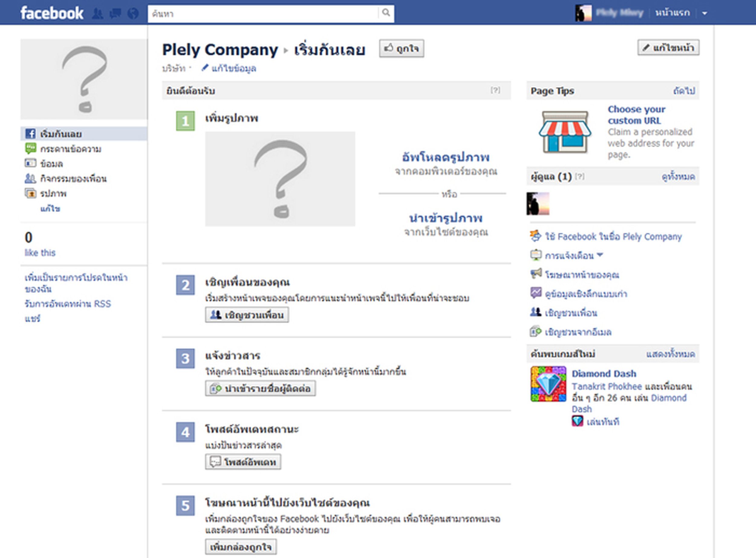Click the photo placeholder in step 1

[x=280, y=179]
